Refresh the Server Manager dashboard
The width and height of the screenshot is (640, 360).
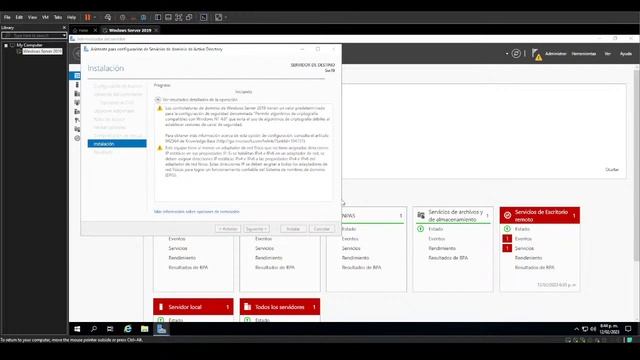pyautogui.click(x=516, y=53)
